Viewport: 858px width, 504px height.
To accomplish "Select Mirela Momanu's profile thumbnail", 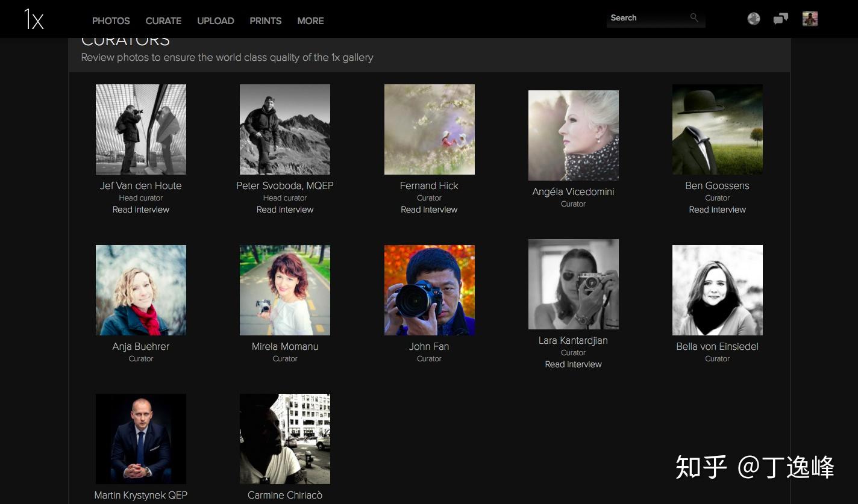I will click(285, 290).
